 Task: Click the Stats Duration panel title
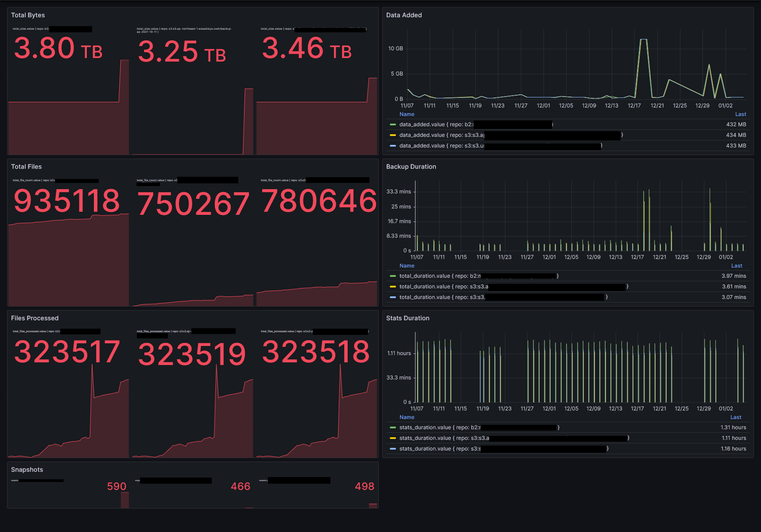coord(408,318)
